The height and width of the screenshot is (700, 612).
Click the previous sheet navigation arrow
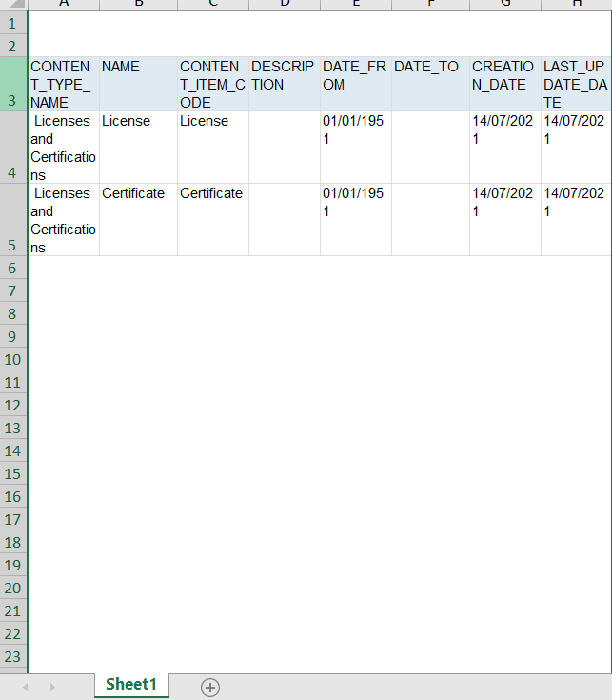click(26, 687)
